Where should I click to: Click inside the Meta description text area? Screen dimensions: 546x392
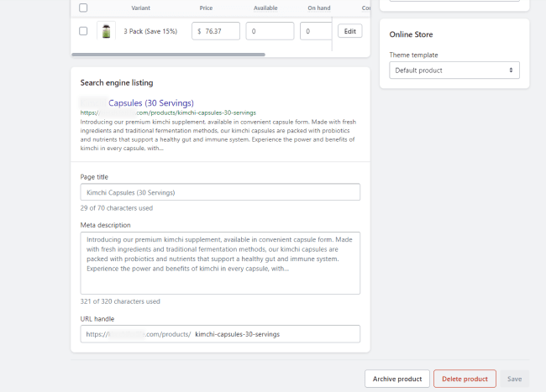220,263
